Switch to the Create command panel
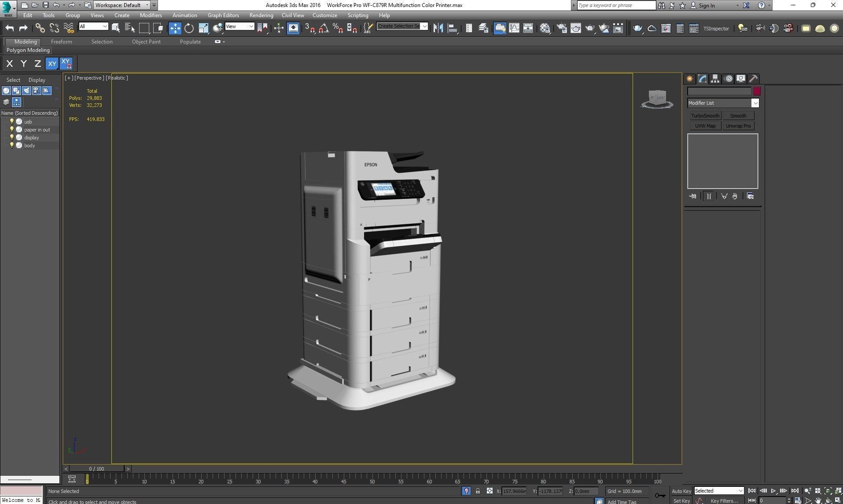Viewport: 843px width, 504px height. click(x=690, y=79)
